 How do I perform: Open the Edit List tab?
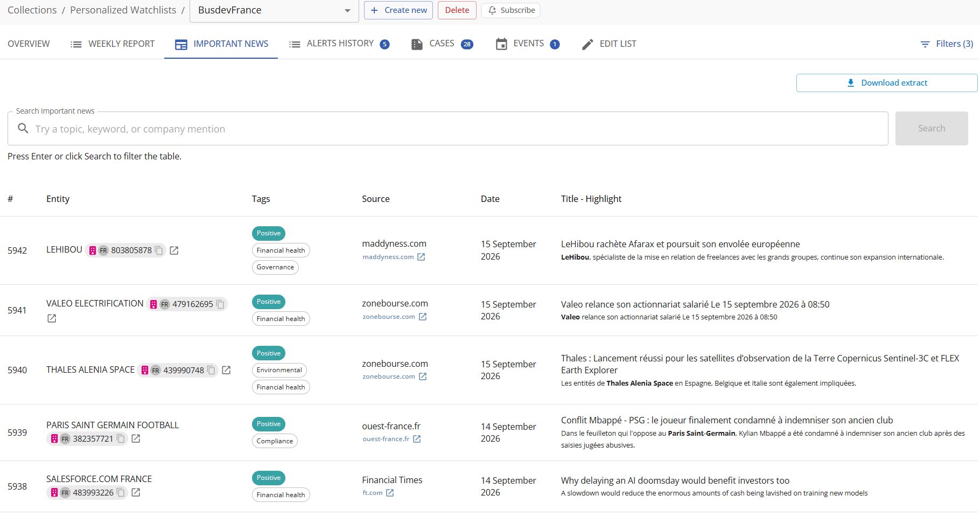[x=609, y=44]
